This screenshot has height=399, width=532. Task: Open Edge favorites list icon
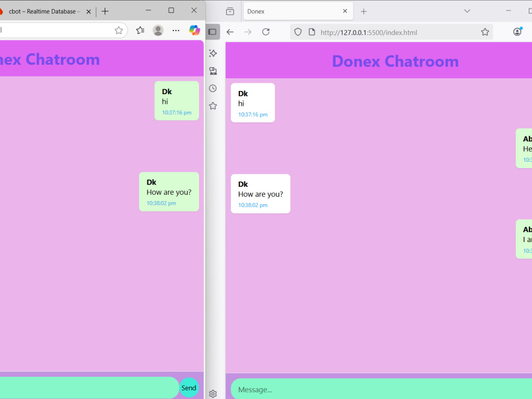point(140,30)
